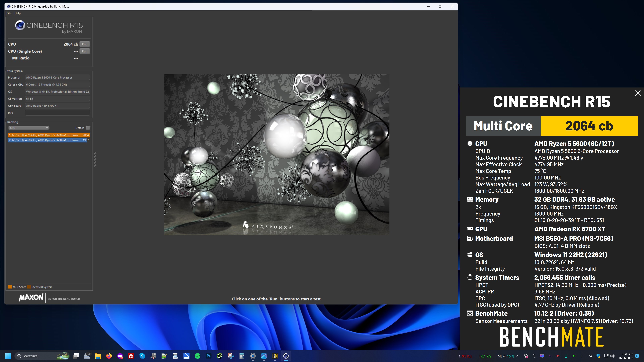The height and width of the screenshot is (362, 644).
Task: Open the Photos app from the taskbar
Action: pyautogui.click(x=264, y=356)
